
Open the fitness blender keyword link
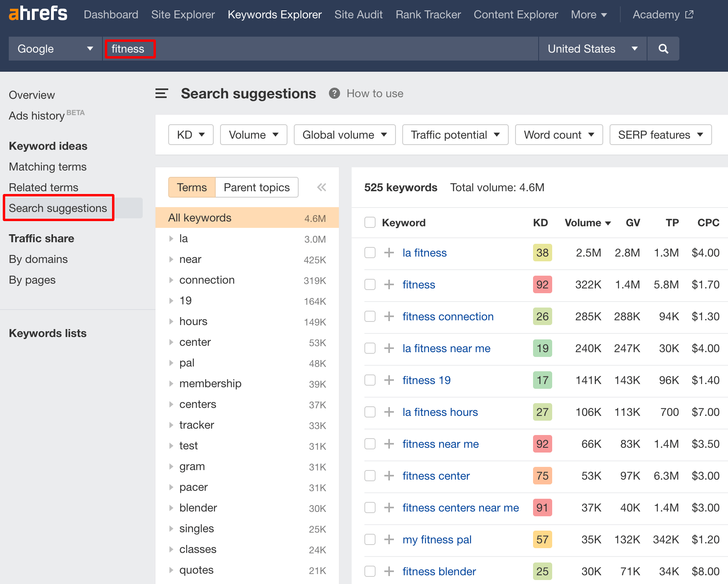(439, 571)
